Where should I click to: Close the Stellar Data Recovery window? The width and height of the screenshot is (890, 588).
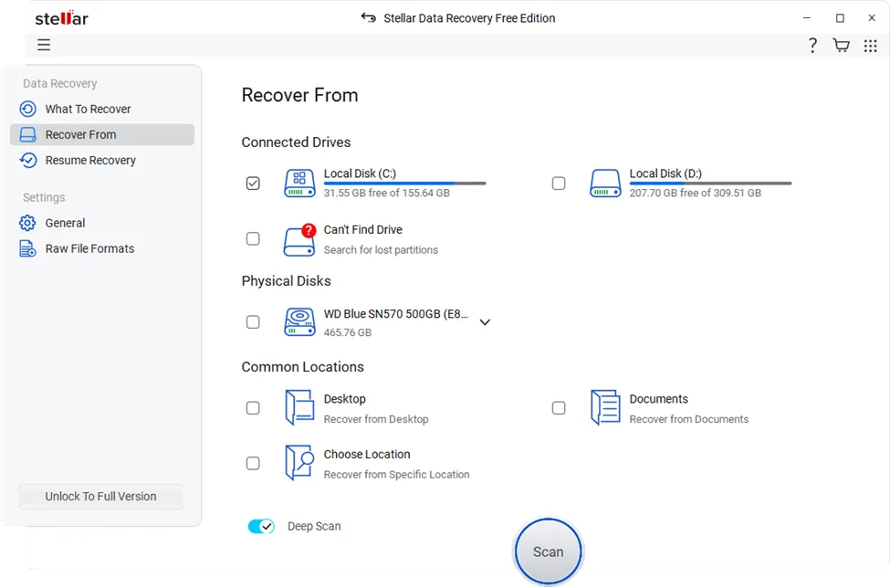[872, 18]
